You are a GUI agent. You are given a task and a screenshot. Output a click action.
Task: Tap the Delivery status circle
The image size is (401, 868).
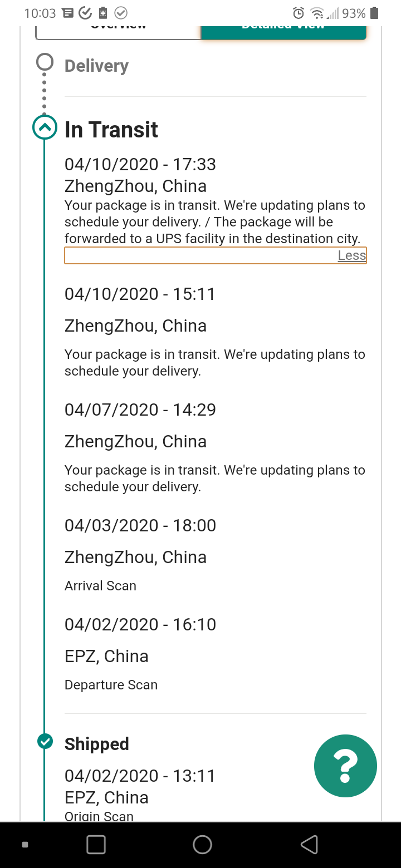[45, 62]
